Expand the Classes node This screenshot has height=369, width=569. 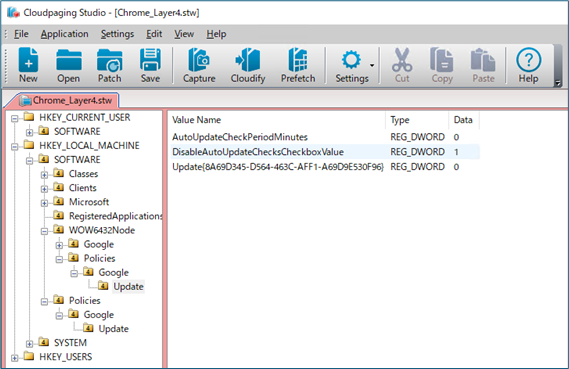(x=44, y=175)
